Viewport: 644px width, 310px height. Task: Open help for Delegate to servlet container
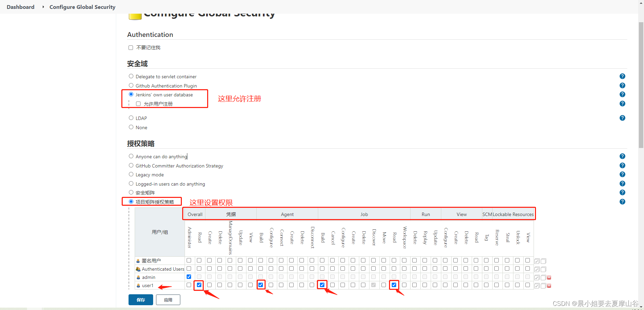click(622, 76)
